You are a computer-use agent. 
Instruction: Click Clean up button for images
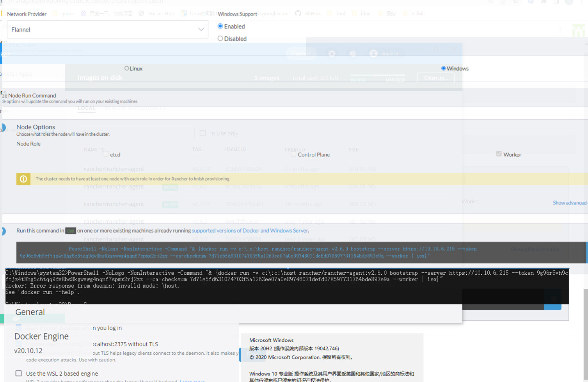436,78
